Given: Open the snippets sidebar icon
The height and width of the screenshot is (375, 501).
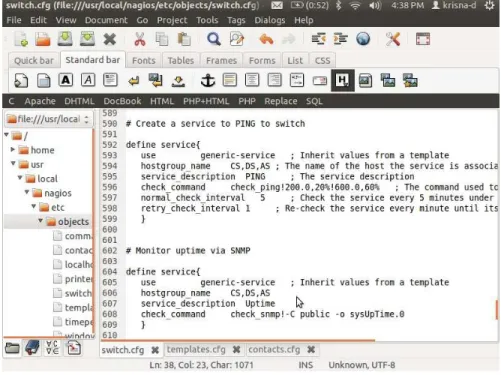Looking at the screenshot, I should [x=74, y=348].
